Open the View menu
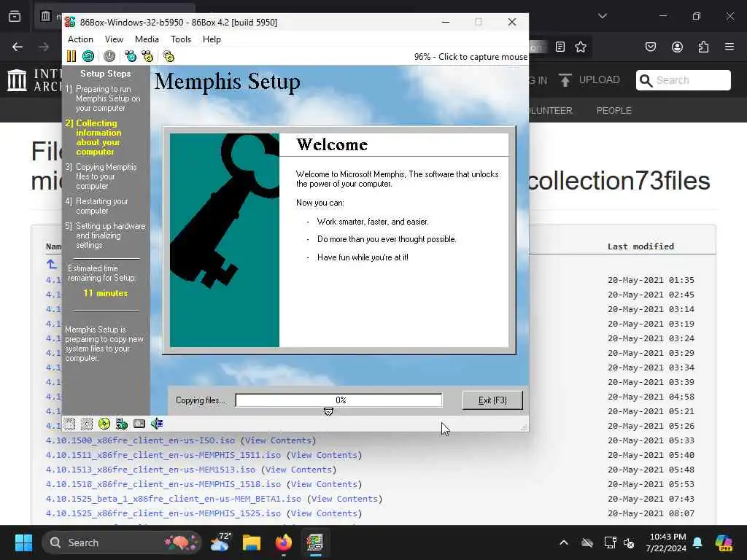 (x=114, y=39)
